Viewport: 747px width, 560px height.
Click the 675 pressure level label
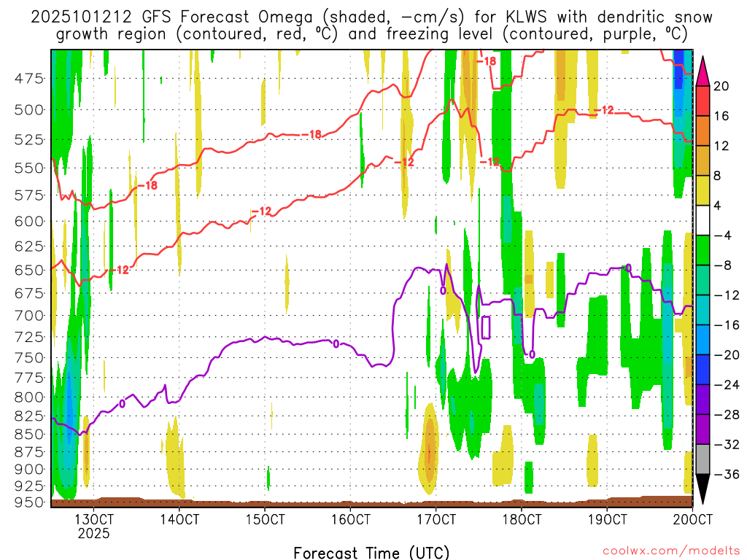29,293
